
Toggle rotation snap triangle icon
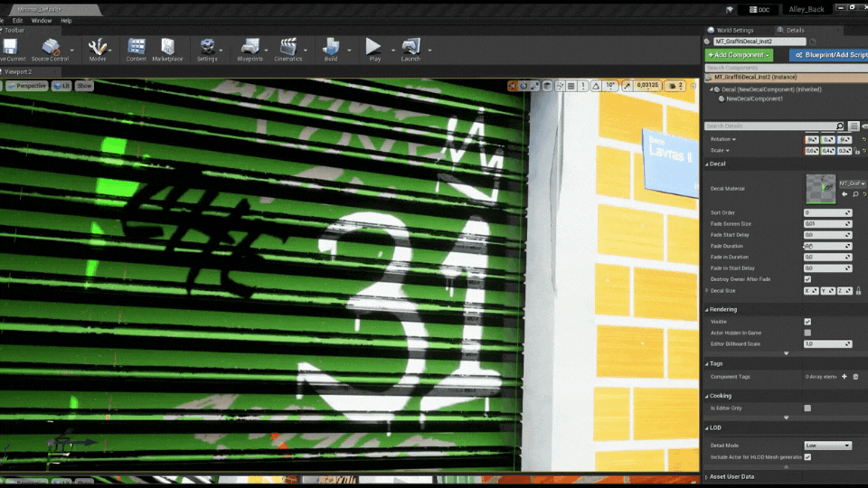point(596,86)
